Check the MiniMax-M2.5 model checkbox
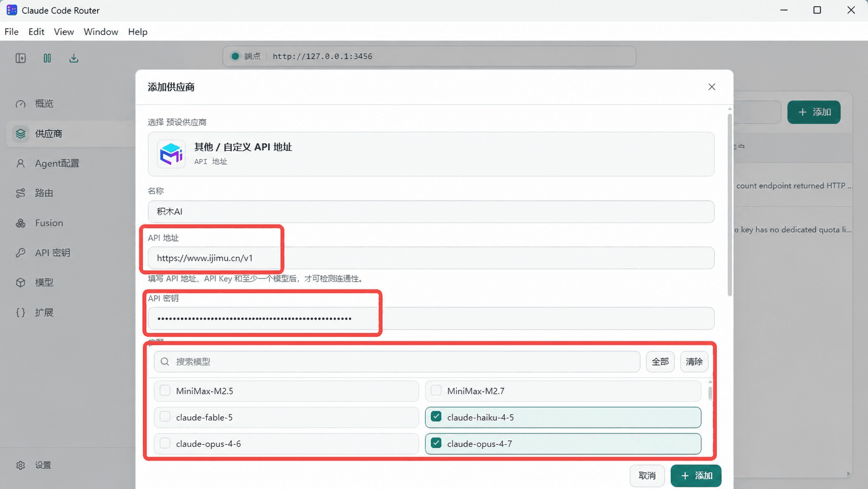Image resolution: width=868 pixels, height=489 pixels. click(165, 390)
